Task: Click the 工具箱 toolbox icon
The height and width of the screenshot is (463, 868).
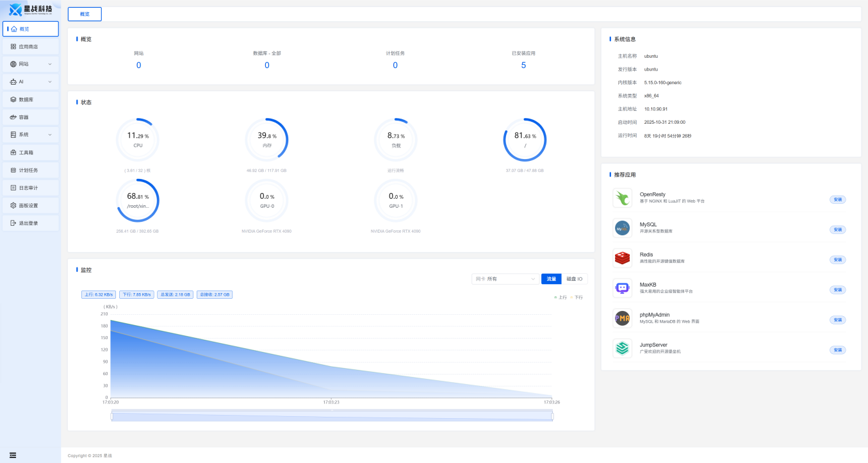Action: click(x=13, y=153)
